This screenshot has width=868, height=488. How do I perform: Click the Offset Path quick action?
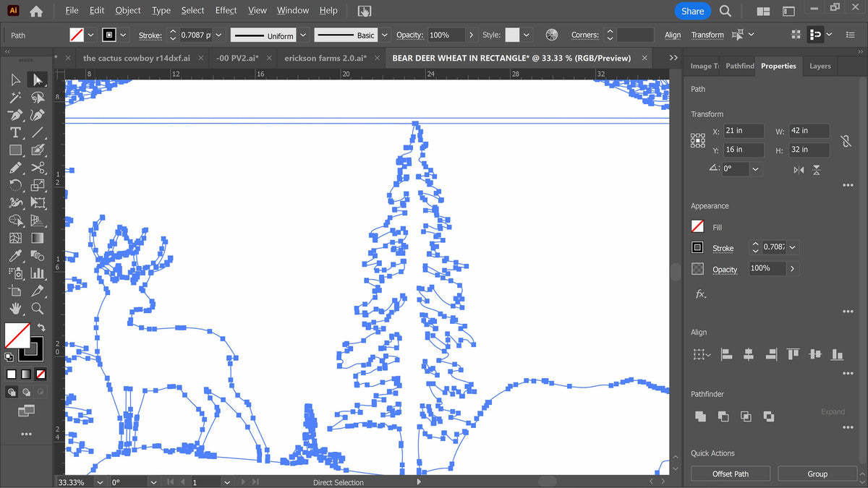tap(731, 474)
